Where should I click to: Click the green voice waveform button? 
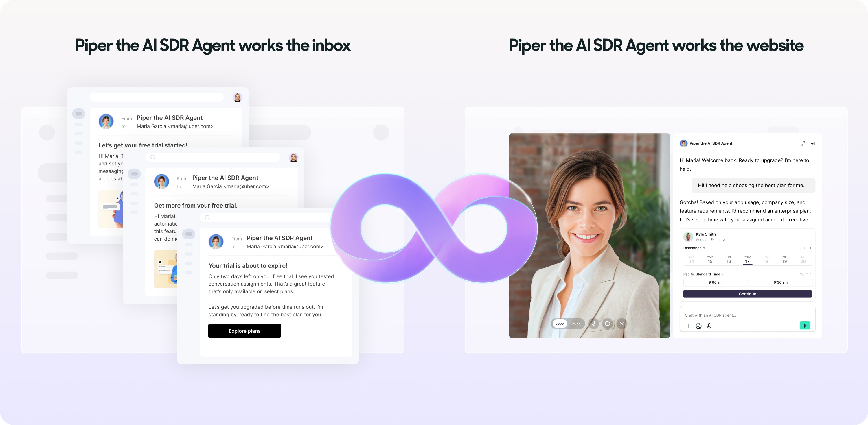click(x=805, y=325)
